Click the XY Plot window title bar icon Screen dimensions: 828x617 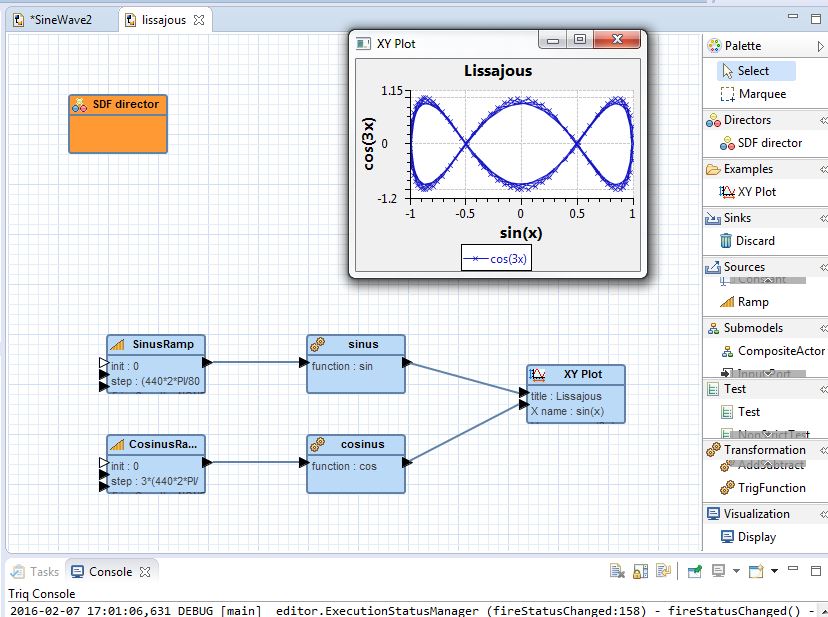363,43
